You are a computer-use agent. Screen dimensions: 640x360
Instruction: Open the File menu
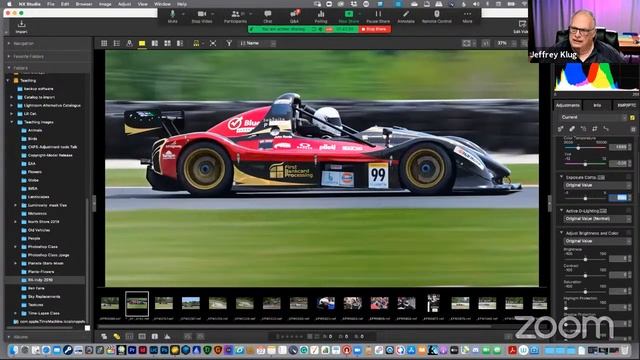point(51,4)
